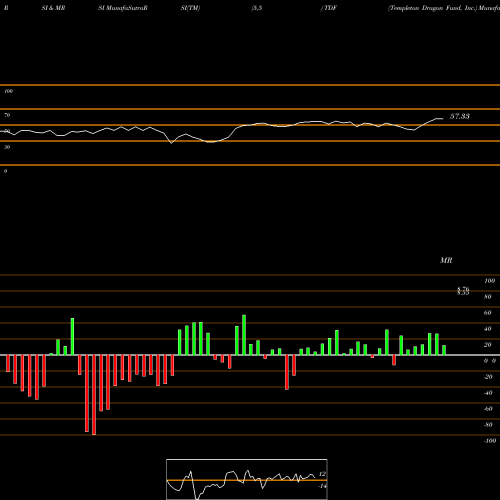Click the MR axis label 100 on right

(490, 281)
